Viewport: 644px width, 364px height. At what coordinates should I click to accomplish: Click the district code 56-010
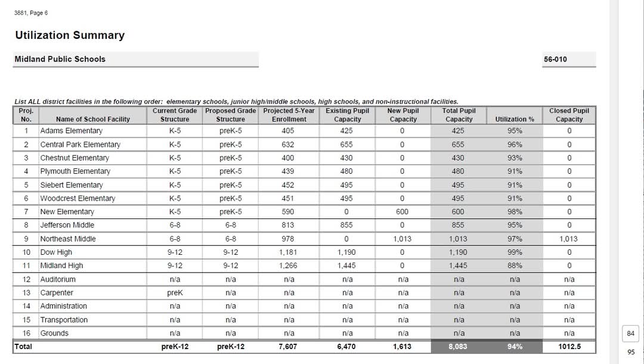[555, 59]
